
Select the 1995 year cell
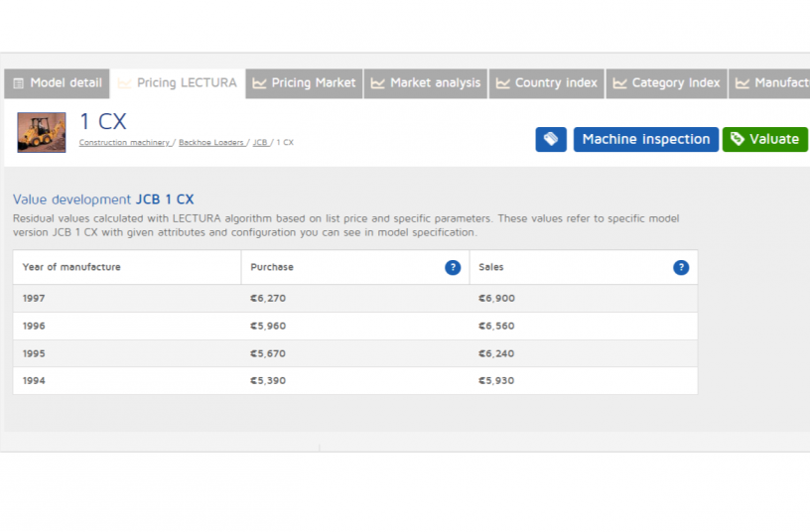click(34, 353)
